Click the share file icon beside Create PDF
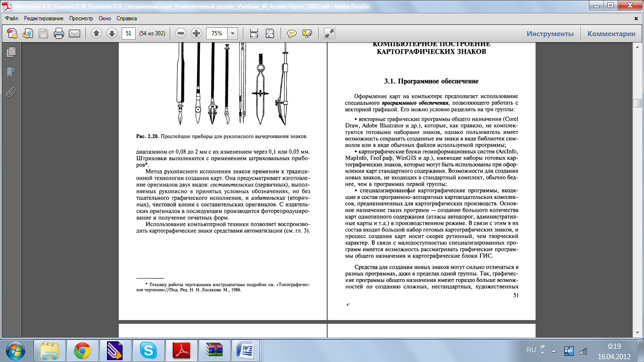The image size is (644, 362). click(x=28, y=33)
